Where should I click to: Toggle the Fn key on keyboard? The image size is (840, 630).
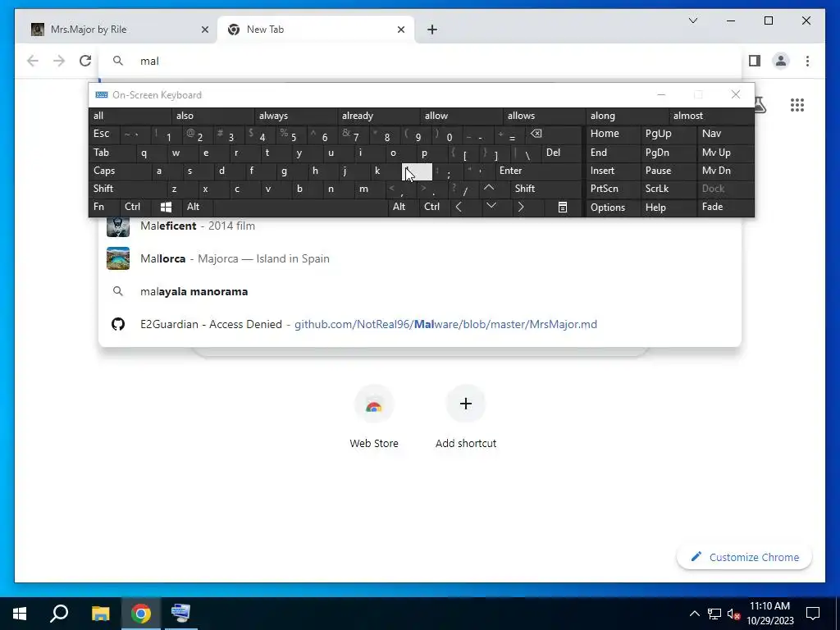click(x=104, y=207)
